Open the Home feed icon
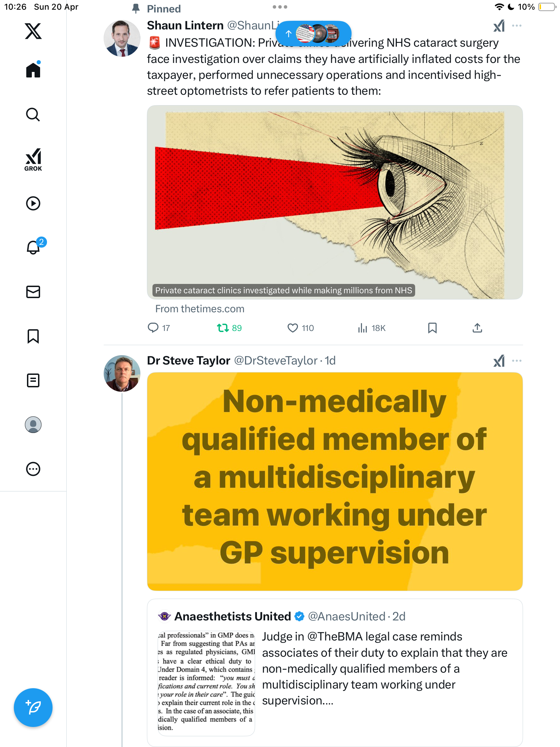 pyautogui.click(x=33, y=70)
